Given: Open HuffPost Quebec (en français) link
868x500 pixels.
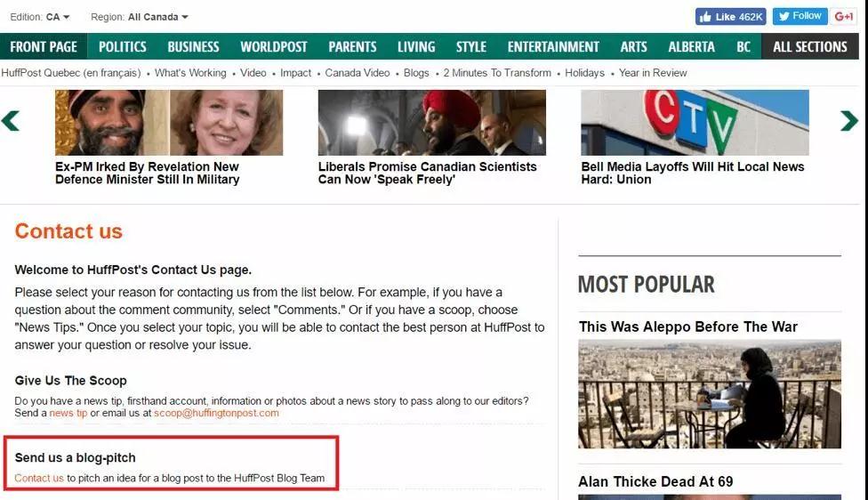Looking at the screenshot, I should pos(71,73).
